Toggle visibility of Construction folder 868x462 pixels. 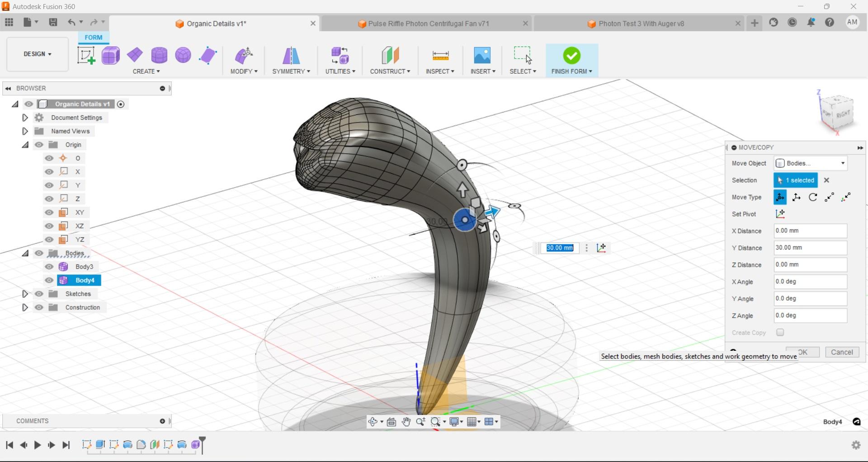(39, 307)
